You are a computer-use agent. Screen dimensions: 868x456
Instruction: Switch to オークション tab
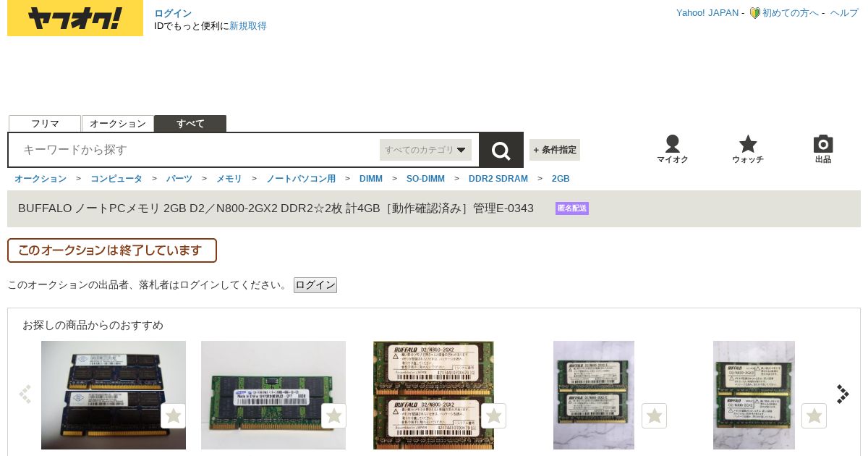coord(118,124)
